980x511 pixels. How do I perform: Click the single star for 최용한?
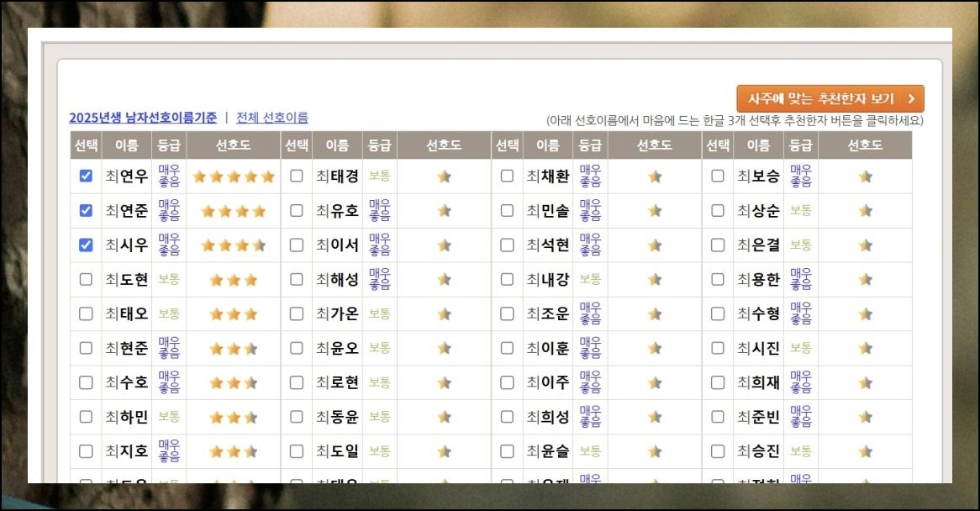866,280
